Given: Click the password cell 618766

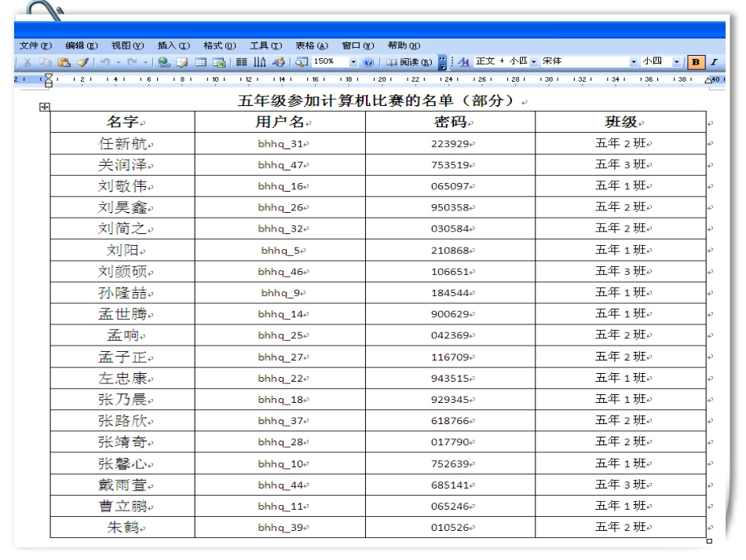Looking at the screenshot, I should pyautogui.click(x=450, y=421).
